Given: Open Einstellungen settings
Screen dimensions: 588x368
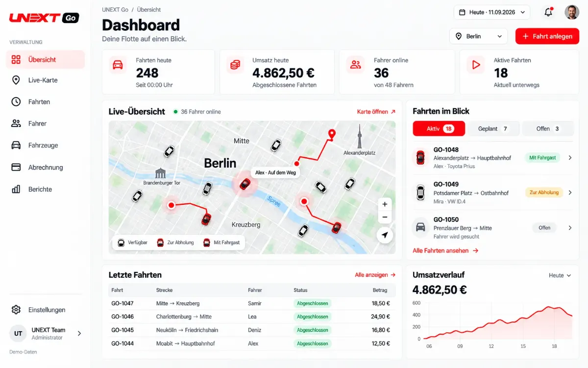Looking at the screenshot, I should tap(45, 310).
